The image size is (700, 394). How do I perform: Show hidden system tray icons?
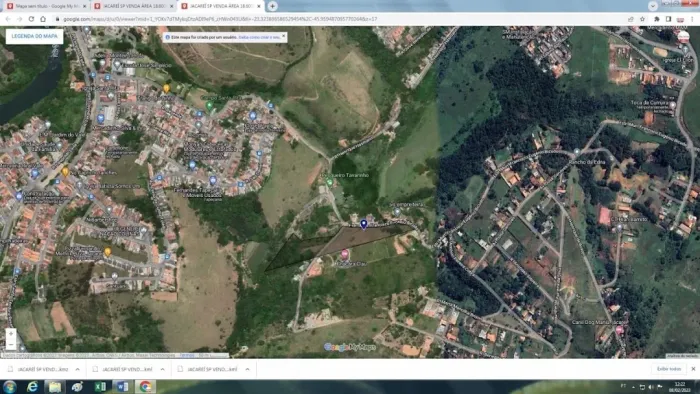[x=633, y=386]
